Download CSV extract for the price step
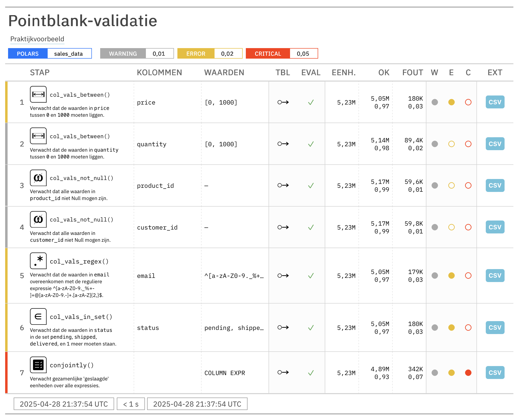The image size is (519, 420). pos(495,102)
